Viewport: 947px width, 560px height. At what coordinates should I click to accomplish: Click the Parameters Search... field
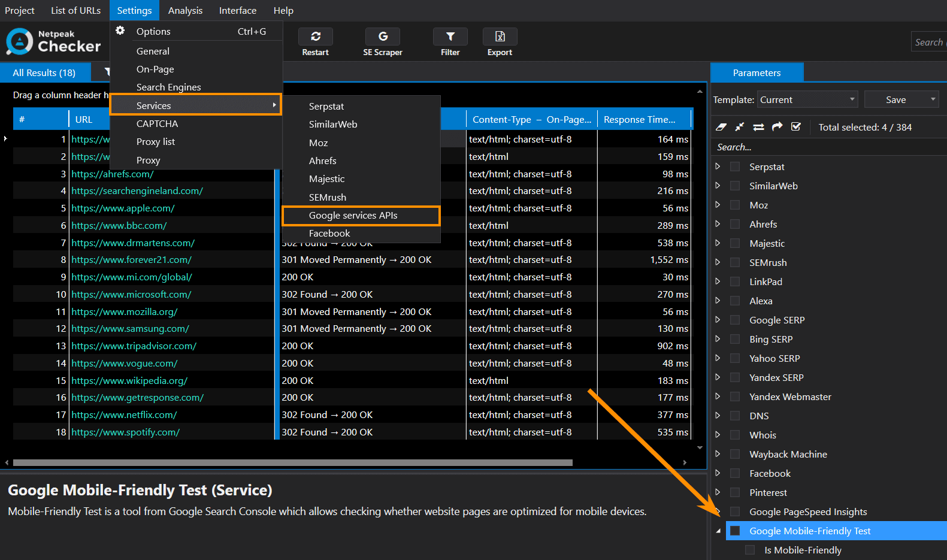(x=830, y=147)
